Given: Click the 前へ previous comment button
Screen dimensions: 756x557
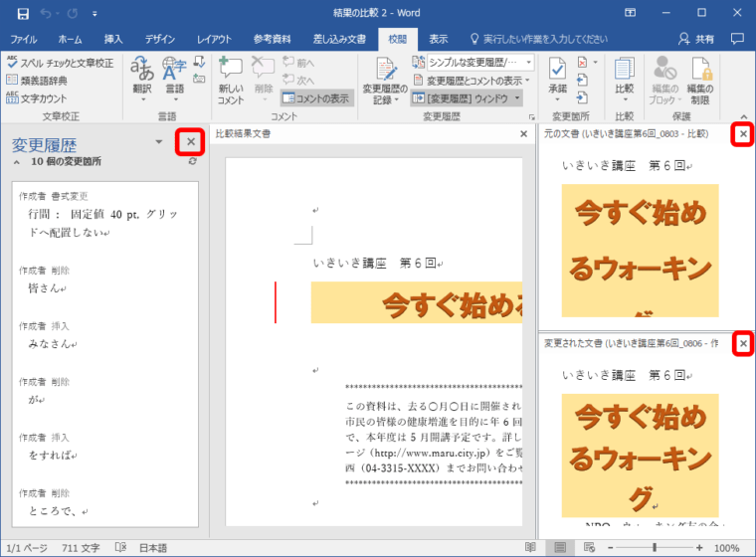Looking at the screenshot, I should tap(298, 63).
